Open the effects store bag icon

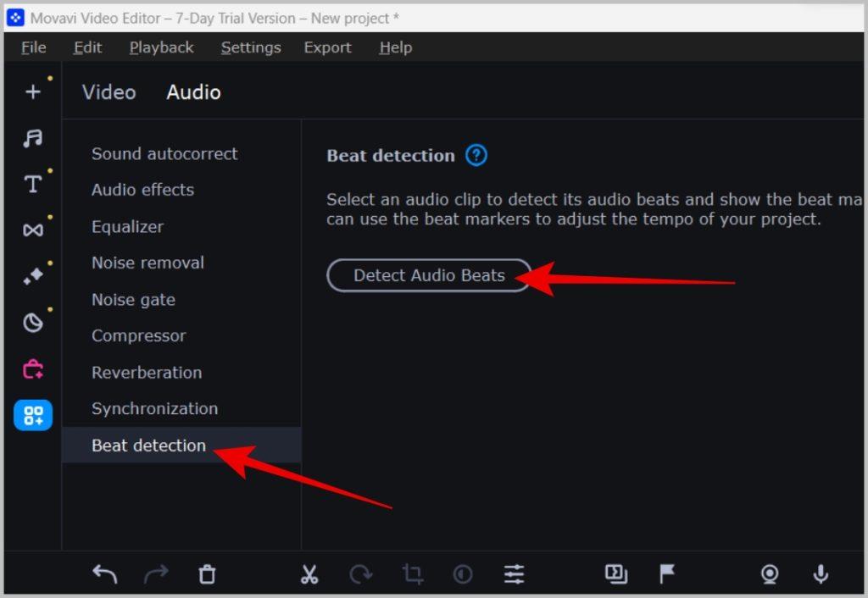33,369
